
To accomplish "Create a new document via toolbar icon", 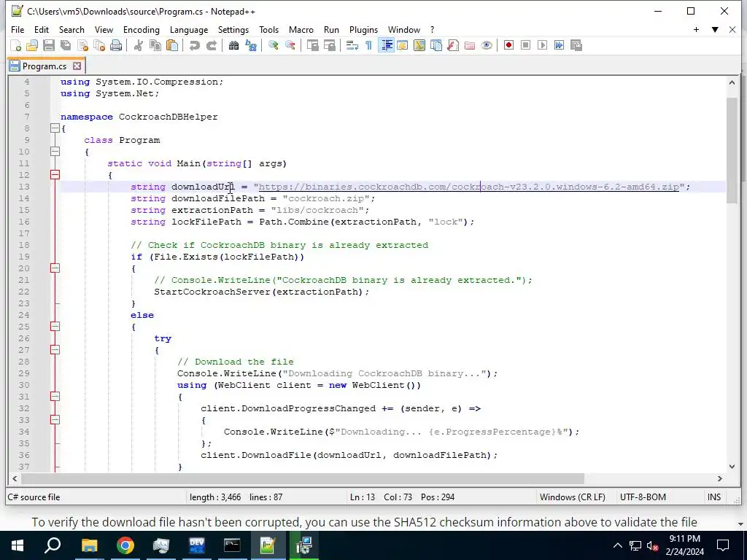I will pos(16,45).
